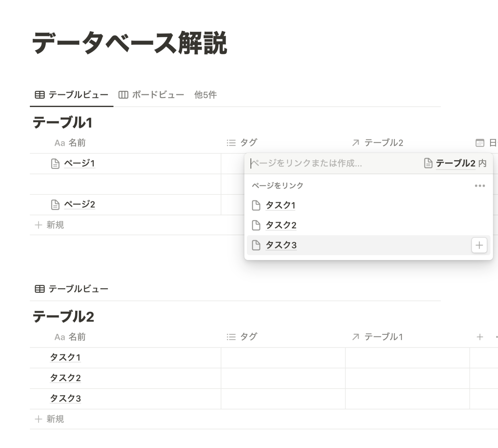This screenshot has width=498, height=448.
Task: Click the タスク1 page icon in popup
Action: pos(256,205)
